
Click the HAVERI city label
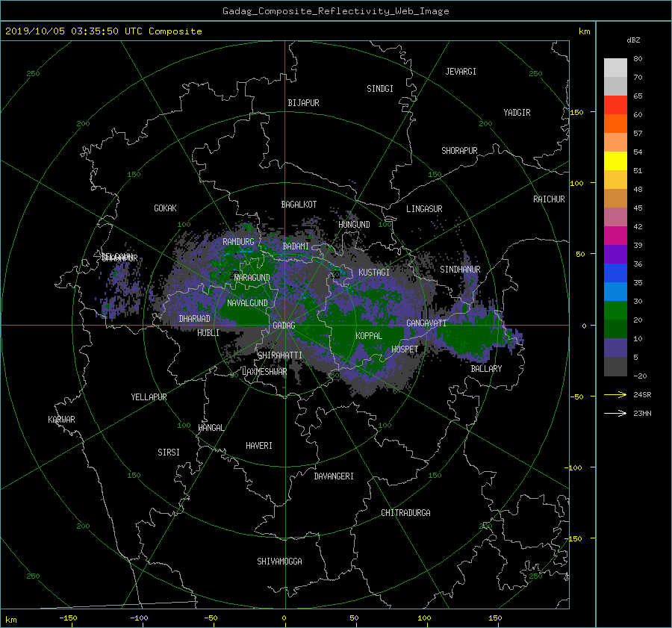259,446
